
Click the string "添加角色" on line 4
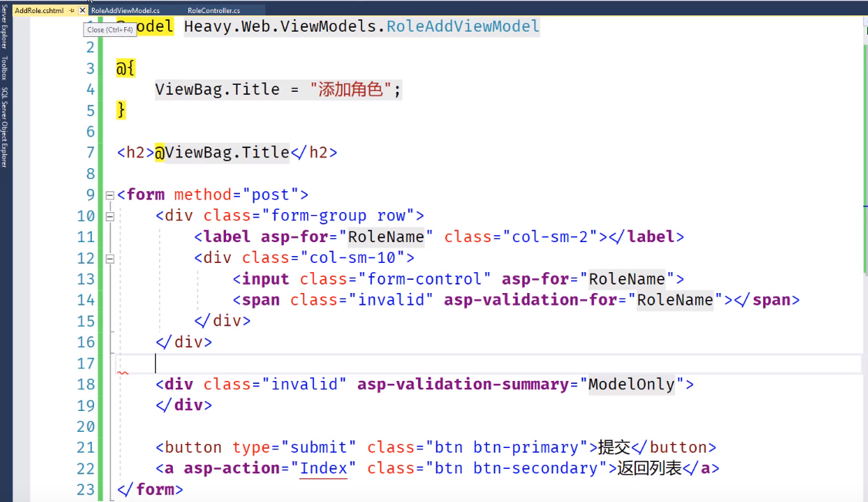351,89
